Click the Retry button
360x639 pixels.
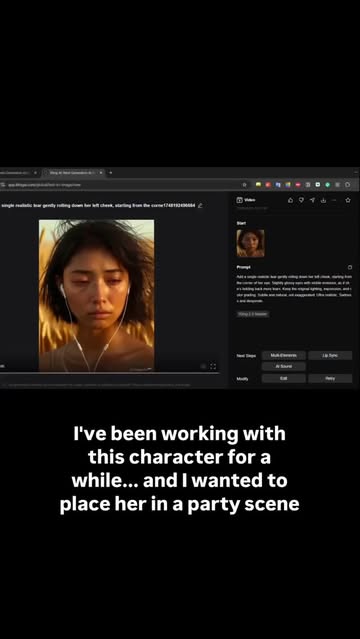click(x=330, y=379)
